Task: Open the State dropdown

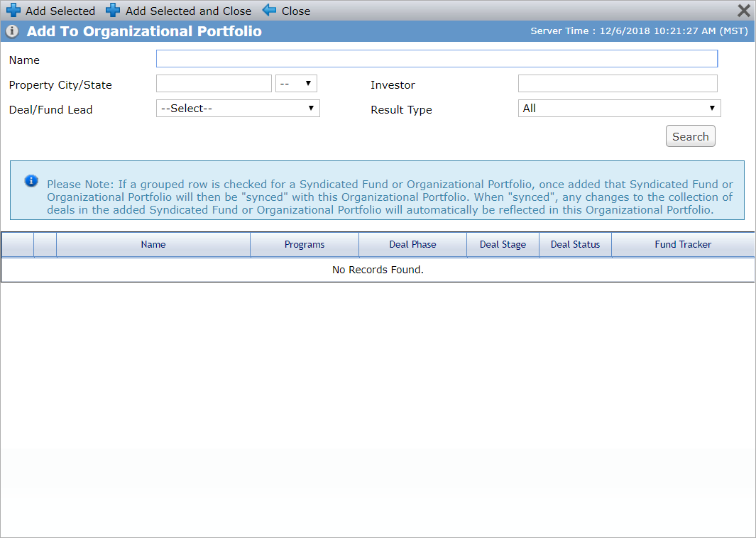Action: pos(296,84)
